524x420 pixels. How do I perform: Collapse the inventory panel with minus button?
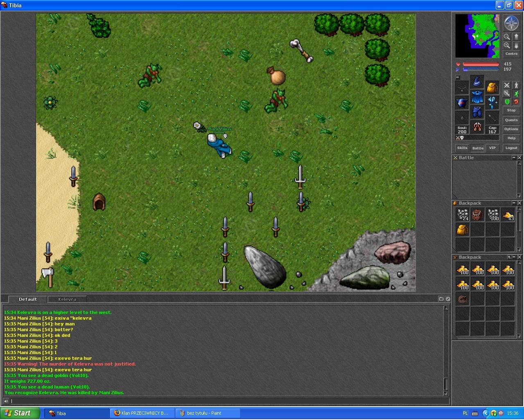458,77
